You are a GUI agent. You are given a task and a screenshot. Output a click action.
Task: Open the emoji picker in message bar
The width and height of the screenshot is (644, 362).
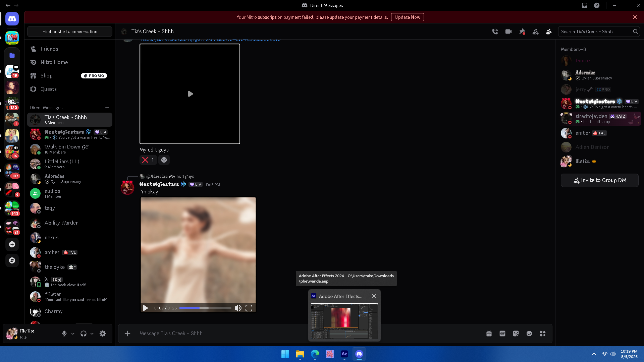coord(529,334)
